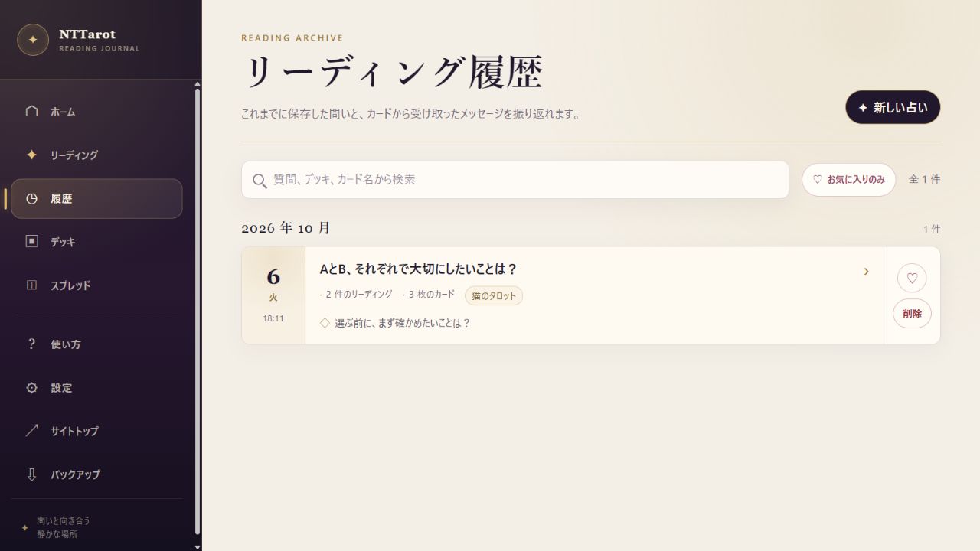This screenshot has height=551, width=980.
Task: Open the サイトトップ link
Action: [x=96, y=431]
